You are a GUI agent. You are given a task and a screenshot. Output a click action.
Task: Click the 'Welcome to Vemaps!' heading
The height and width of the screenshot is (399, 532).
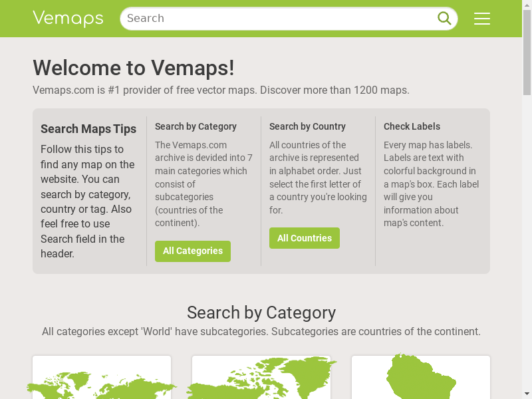[134, 68]
